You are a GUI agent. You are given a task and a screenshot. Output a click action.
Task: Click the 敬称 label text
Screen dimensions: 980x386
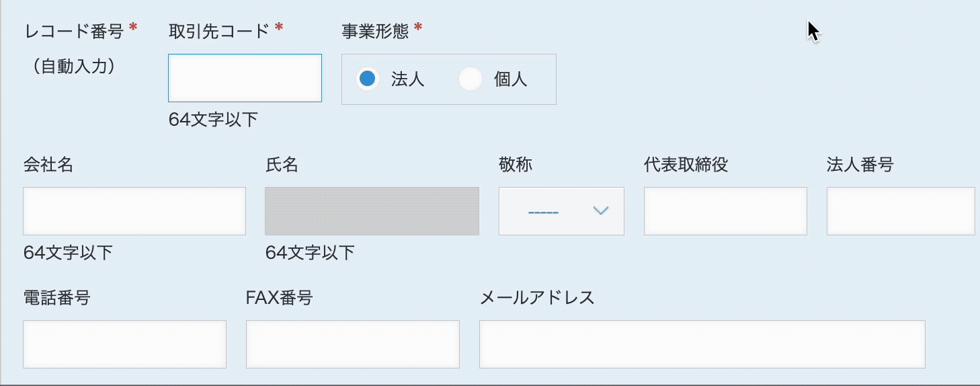[516, 165]
